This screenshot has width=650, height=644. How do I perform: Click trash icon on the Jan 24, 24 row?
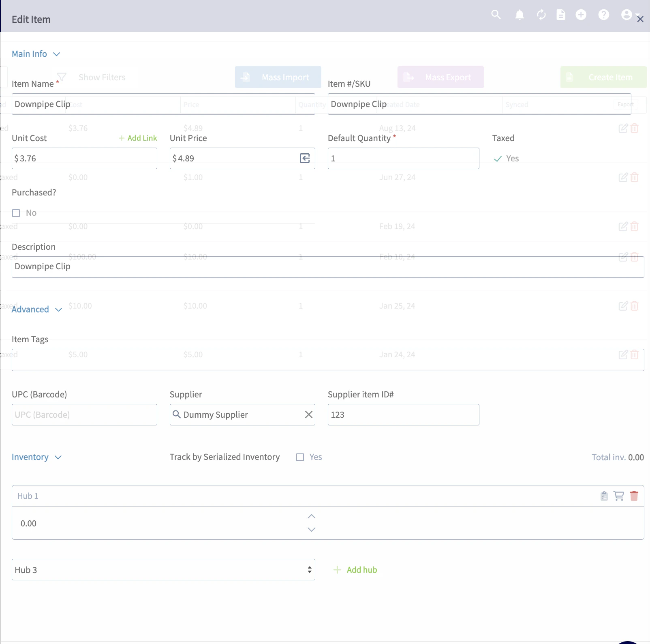[635, 354]
